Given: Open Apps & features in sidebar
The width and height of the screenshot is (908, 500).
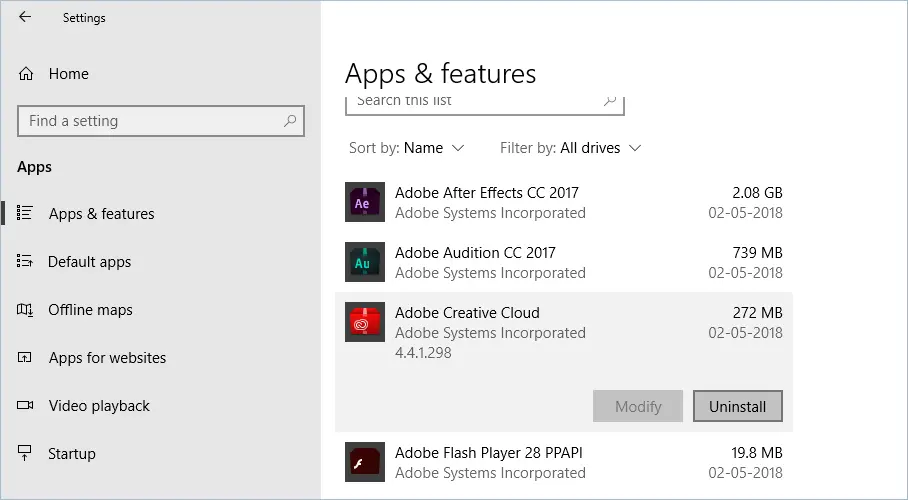Looking at the screenshot, I should tap(101, 214).
